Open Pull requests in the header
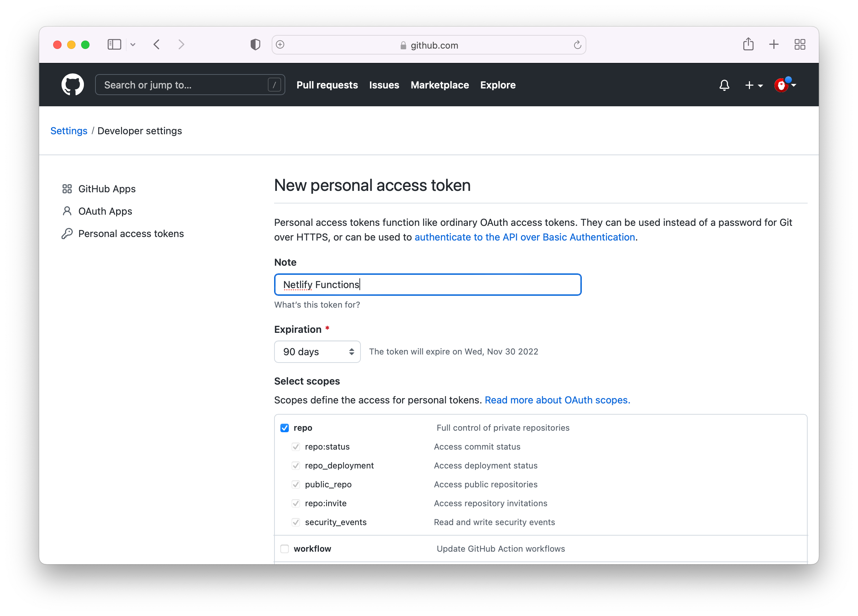 [327, 85]
